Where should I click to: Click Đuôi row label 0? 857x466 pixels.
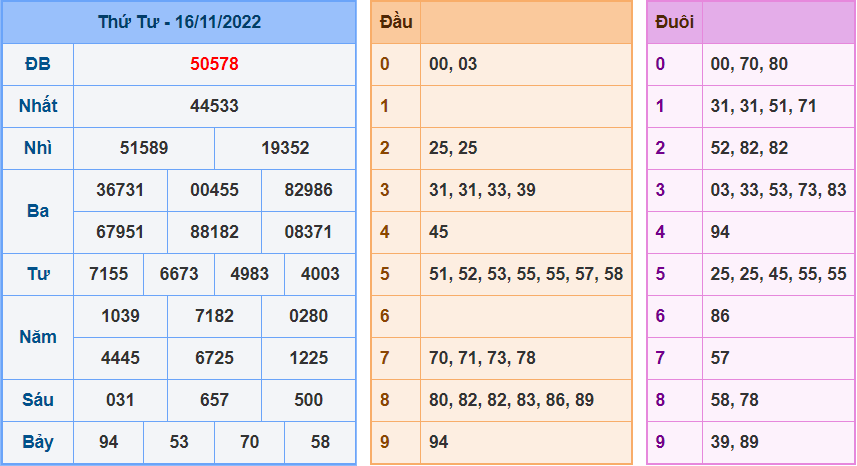tap(660, 64)
